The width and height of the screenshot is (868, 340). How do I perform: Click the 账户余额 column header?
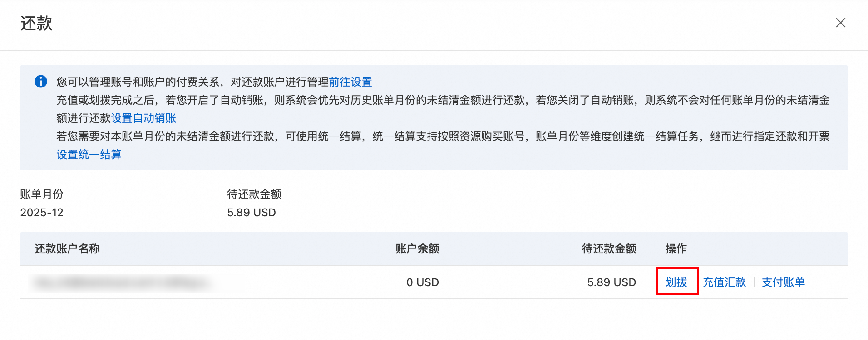(x=417, y=249)
